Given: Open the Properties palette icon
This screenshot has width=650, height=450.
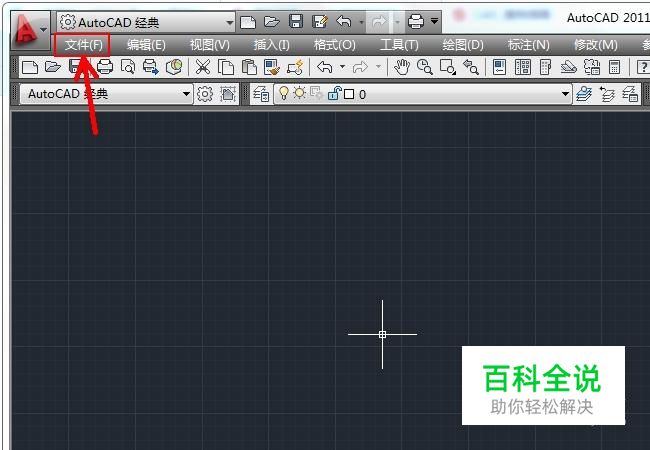Looking at the screenshot, I should point(500,67).
